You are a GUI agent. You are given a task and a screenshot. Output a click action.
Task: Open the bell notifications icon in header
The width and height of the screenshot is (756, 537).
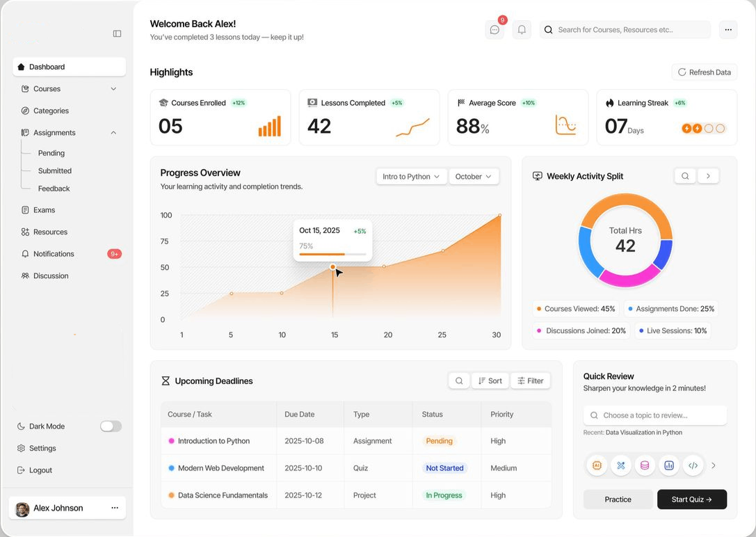point(522,30)
